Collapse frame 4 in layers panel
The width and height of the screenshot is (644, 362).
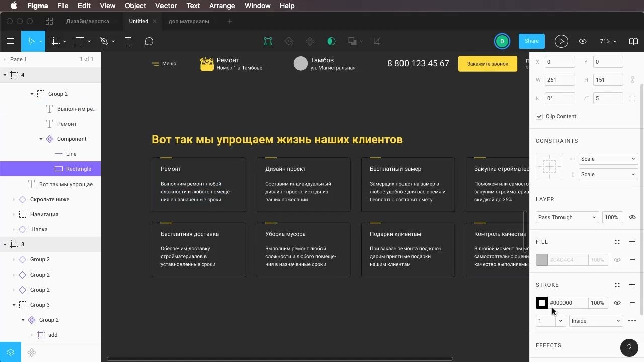5,75
